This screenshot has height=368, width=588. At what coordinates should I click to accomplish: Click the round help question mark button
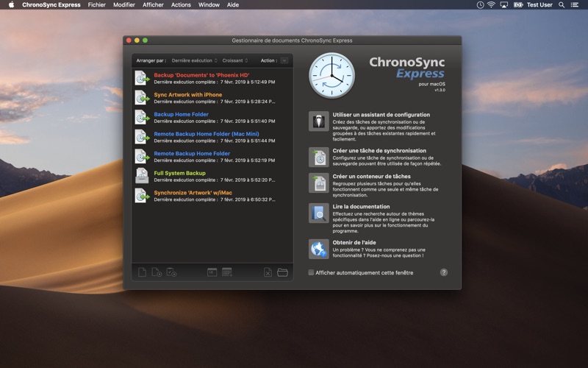click(x=444, y=272)
